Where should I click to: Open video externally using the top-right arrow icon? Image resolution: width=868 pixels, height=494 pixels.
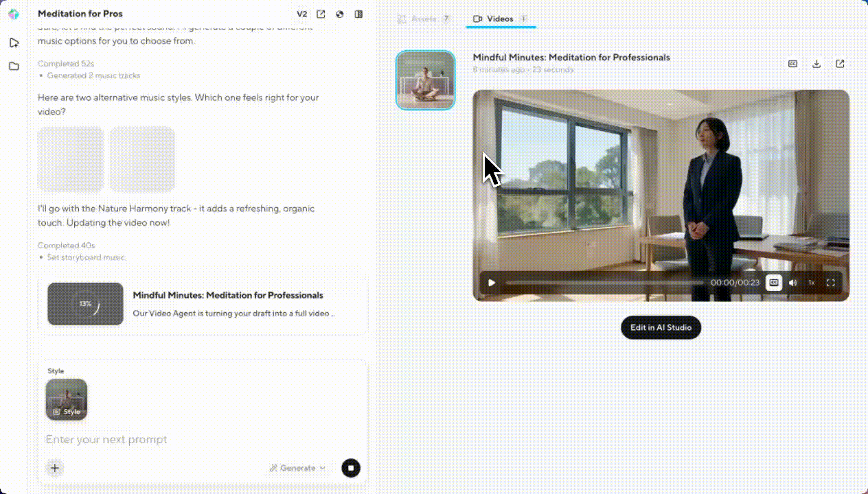pyautogui.click(x=840, y=64)
